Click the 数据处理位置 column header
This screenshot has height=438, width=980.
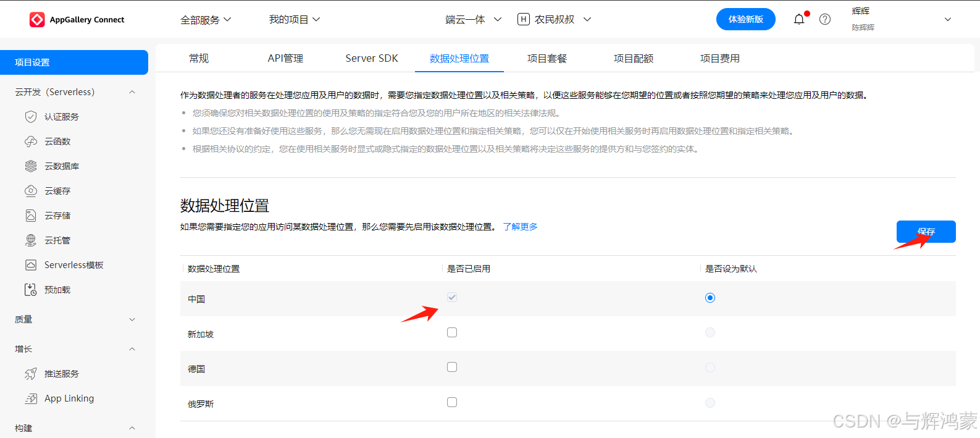(x=214, y=269)
